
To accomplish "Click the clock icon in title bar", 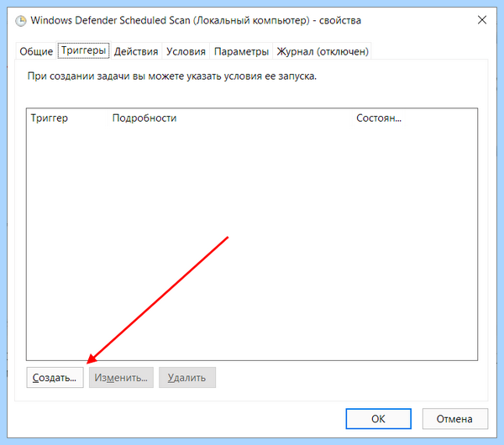I will pyautogui.click(x=21, y=21).
